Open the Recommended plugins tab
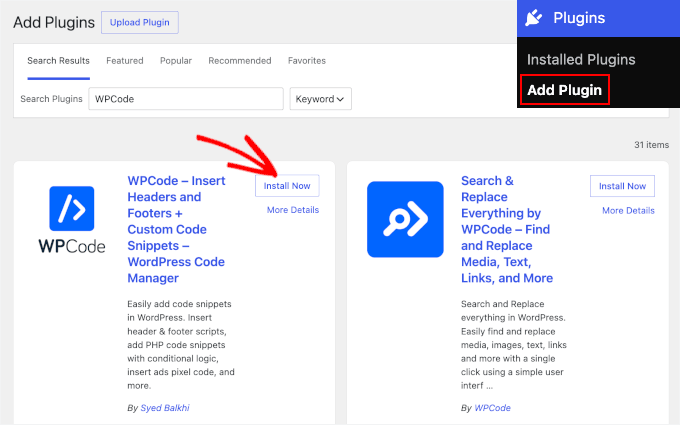Viewport: 680px width, 425px height. (240, 61)
